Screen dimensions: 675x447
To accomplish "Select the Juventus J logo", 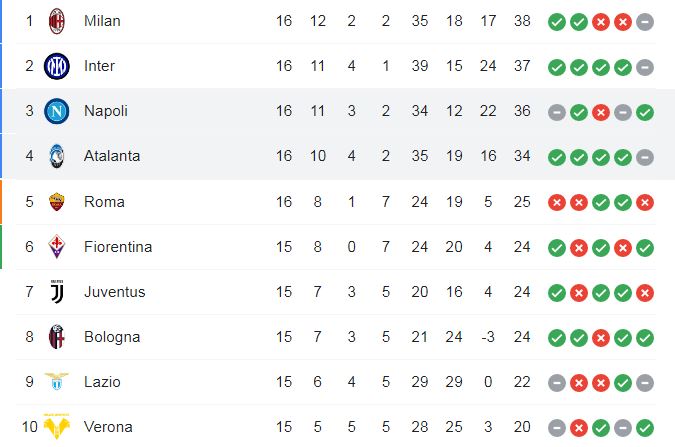I will (57, 292).
